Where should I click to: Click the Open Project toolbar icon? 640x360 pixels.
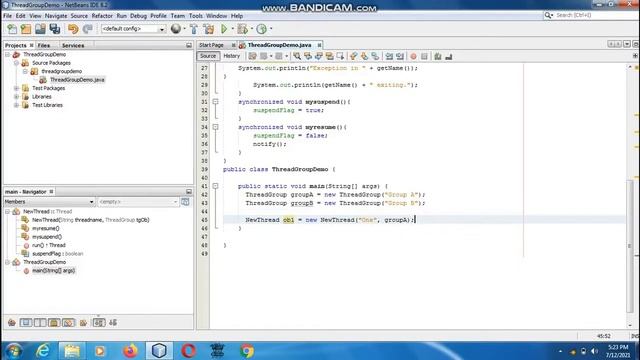40,29
